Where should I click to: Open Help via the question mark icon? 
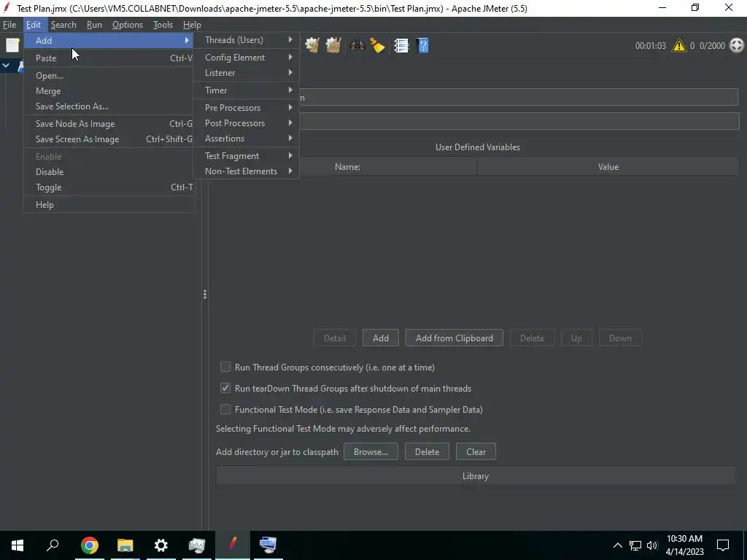coord(422,45)
